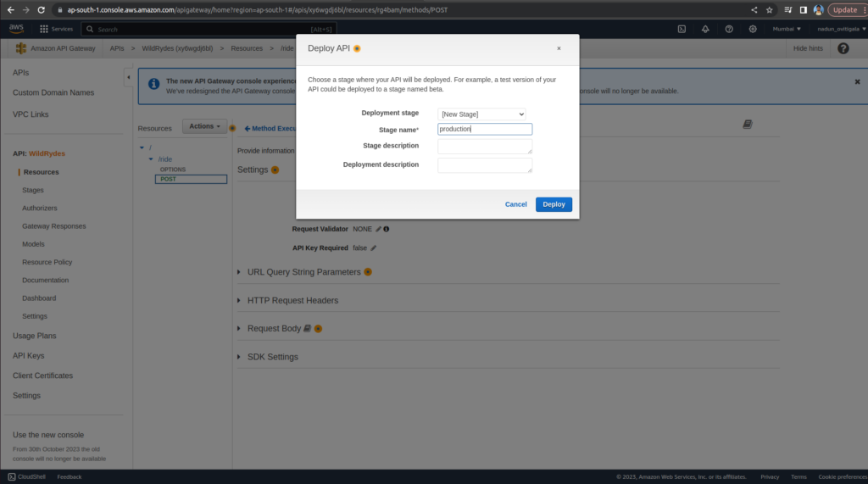Close the Deploy API dialog with X
Screen dimensions: 868x484
pos(559,48)
